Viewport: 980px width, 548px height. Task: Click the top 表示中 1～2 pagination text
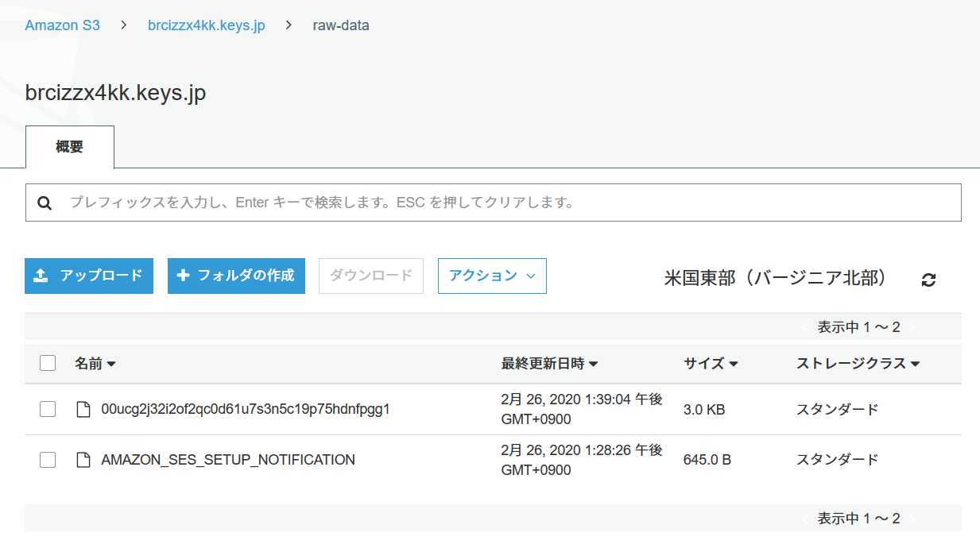pyautogui.click(x=859, y=327)
